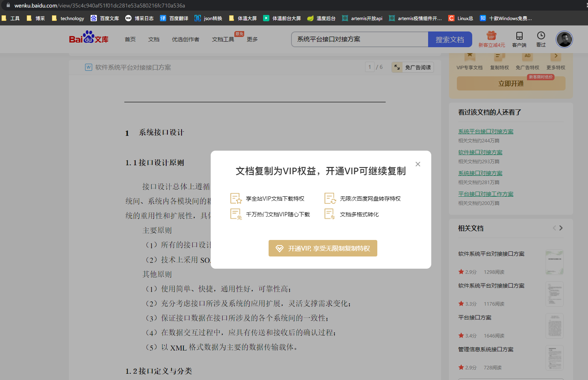Open the 文档 nav item
588x380 pixels.
pyautogui.click(x=154, y=39)
